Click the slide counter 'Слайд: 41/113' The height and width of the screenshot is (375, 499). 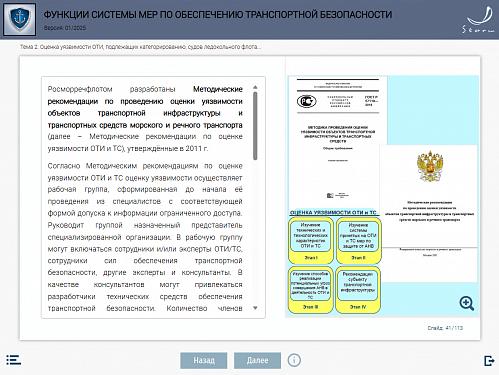click(445, 328)
